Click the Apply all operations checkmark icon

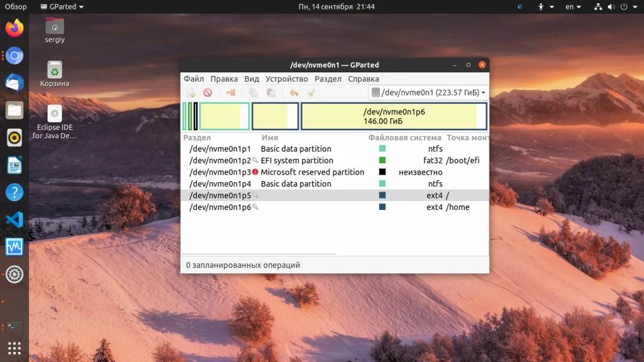[311, 93]
